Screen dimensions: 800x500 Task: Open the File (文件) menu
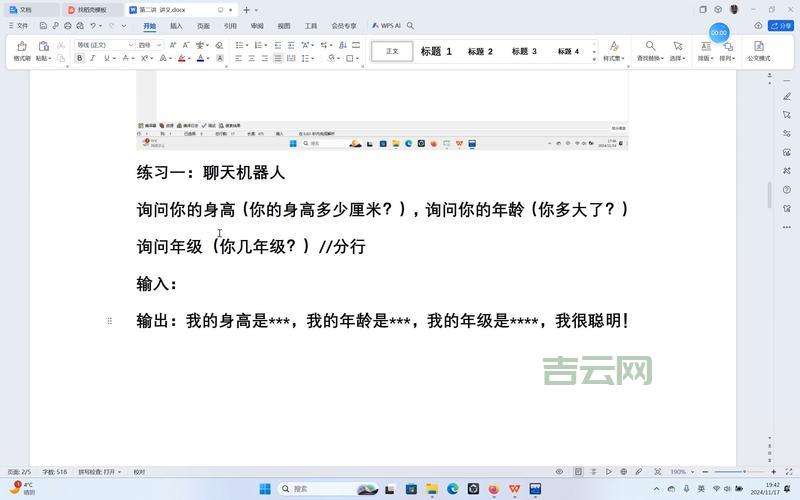[18, 26]
